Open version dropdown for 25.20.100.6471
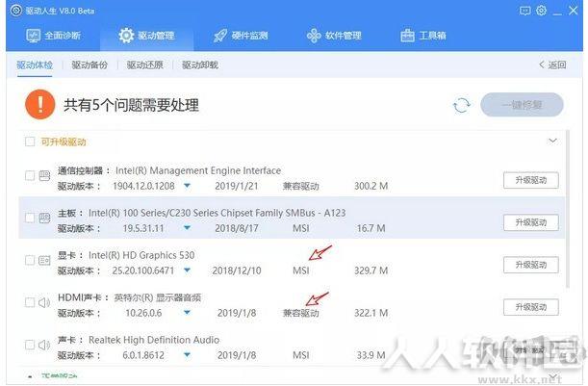This screenshot has height=386, width=588. [x=187, y=270]
